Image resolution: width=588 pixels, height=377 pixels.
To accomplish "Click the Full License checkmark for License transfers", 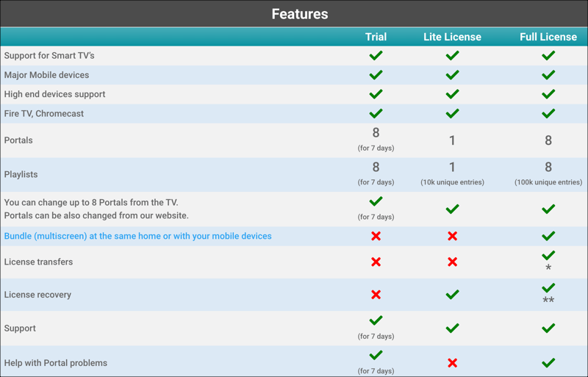I will [548, 256].
